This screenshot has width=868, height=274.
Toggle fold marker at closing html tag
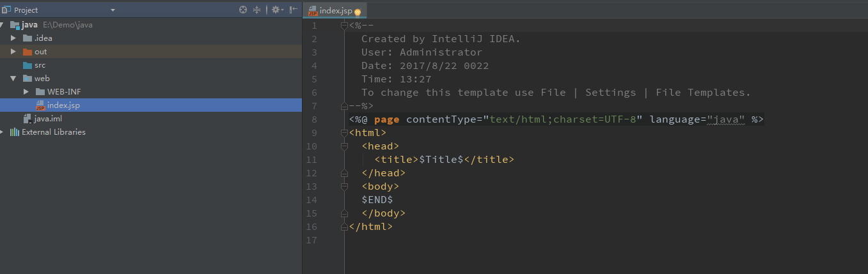point(344,227)
